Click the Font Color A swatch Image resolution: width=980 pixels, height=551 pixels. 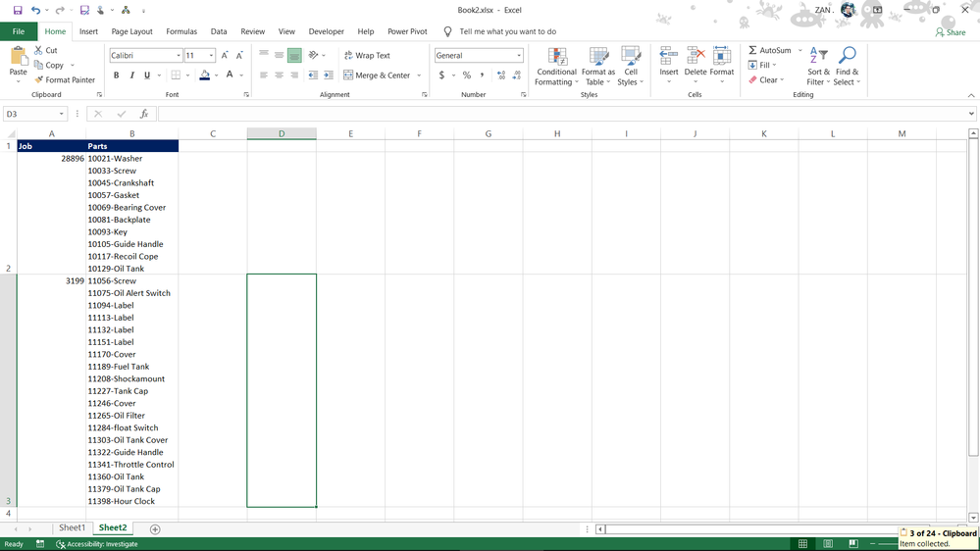(230, 75)
